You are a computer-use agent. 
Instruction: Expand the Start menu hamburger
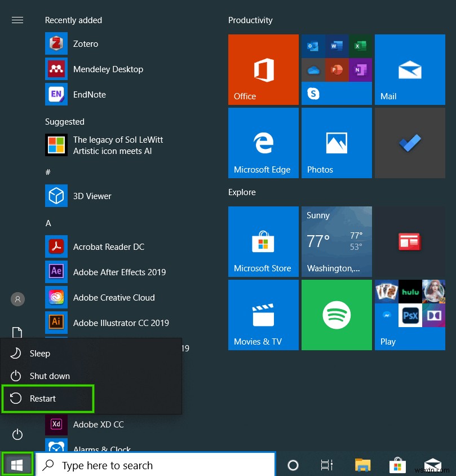click(x=17, y=20)
